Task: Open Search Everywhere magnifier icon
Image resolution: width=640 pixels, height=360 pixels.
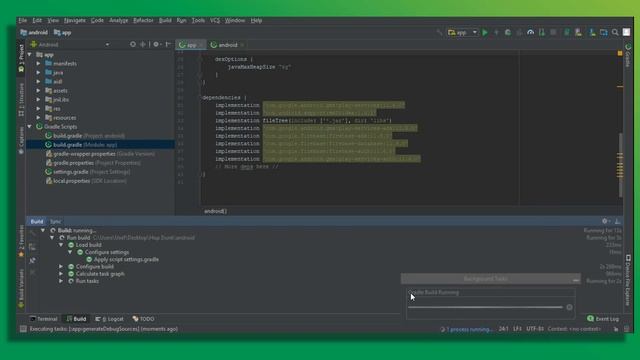Action: tap(615, 32)
